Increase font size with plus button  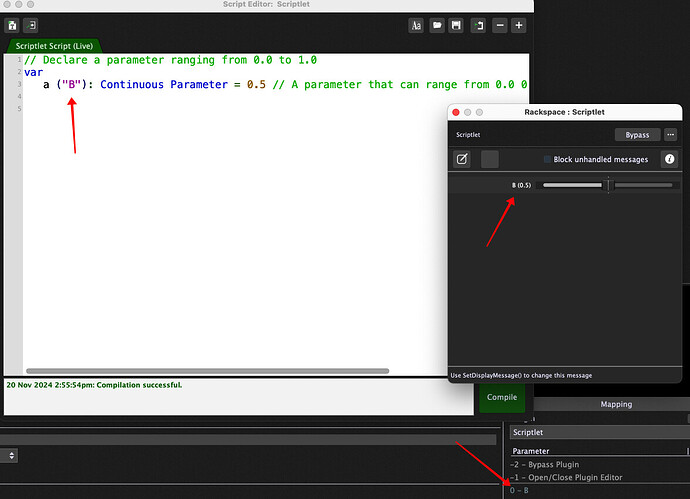click(519, 26)
